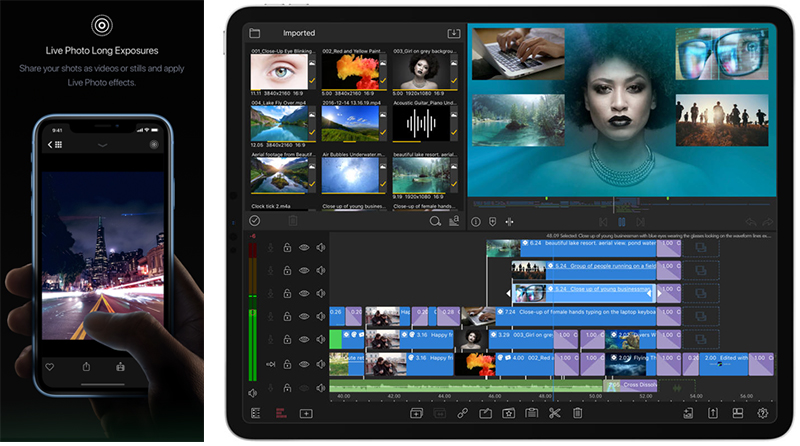The width and height of the screenshot is (800, 446).
Task: Tap the red clip list icon in bottom toolbar
Action: click(281, 413)
